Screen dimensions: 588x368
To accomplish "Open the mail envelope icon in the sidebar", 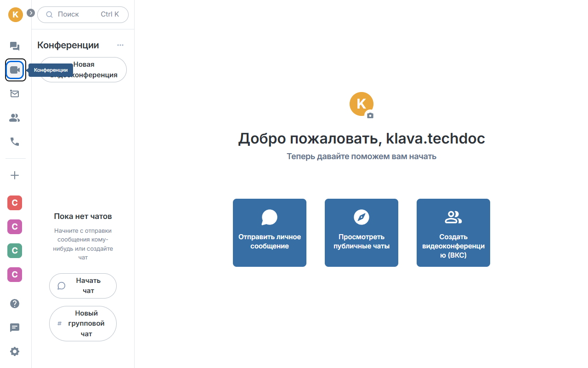I will (15, 94).
